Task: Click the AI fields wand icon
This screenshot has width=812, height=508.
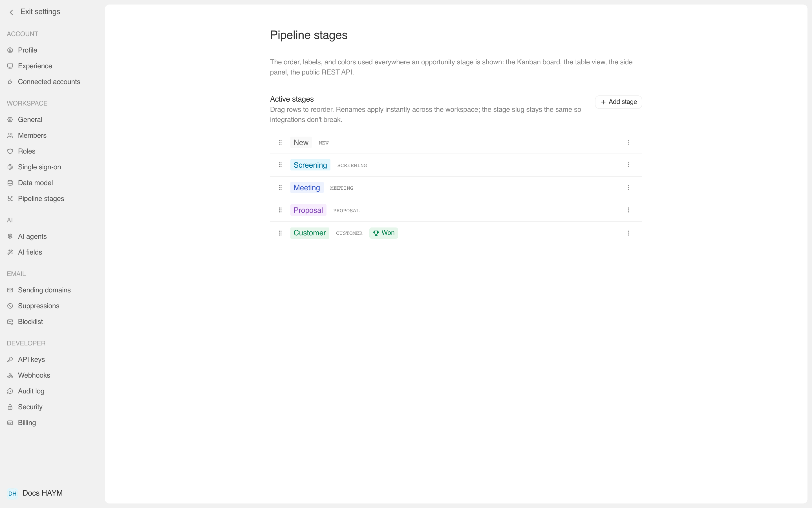Action: [10, 252]
